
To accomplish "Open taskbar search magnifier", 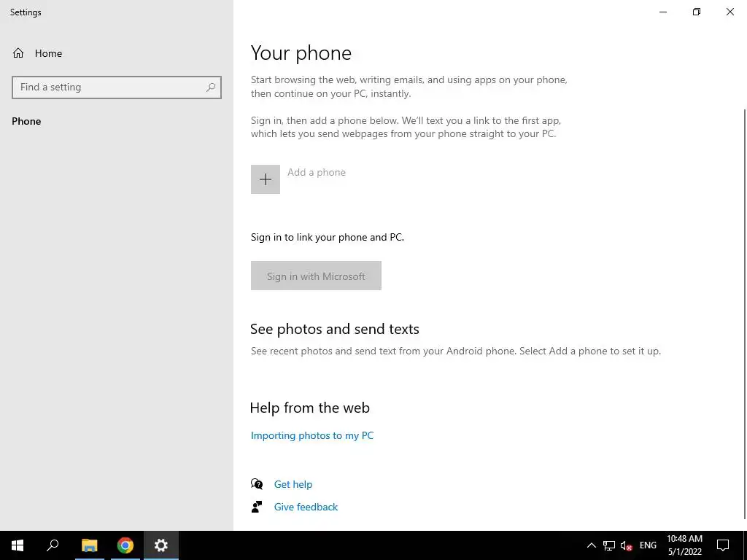I will point(53,545).
